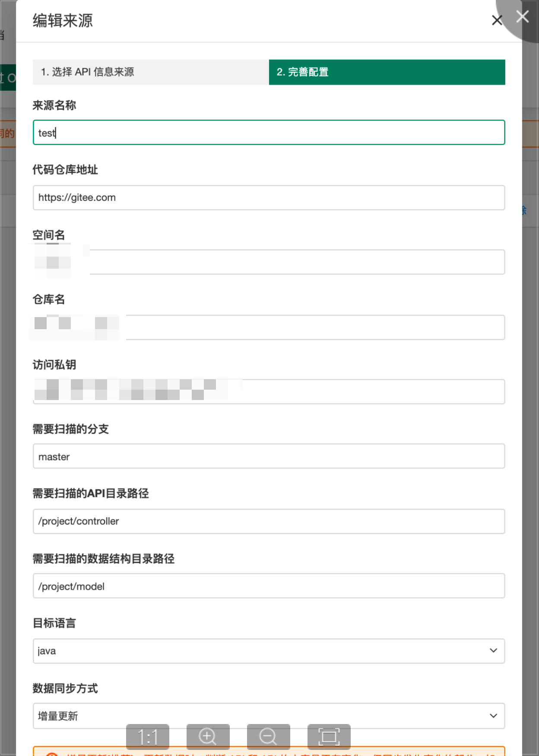Close the 编辑来源 dialog with the X
Screen dimensions: 539x756
[497, 20]
